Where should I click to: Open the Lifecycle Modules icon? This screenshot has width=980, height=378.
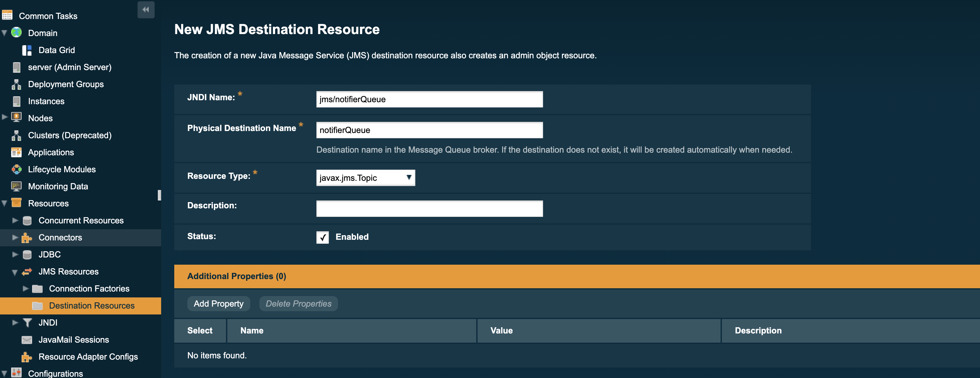click(16, 169)
